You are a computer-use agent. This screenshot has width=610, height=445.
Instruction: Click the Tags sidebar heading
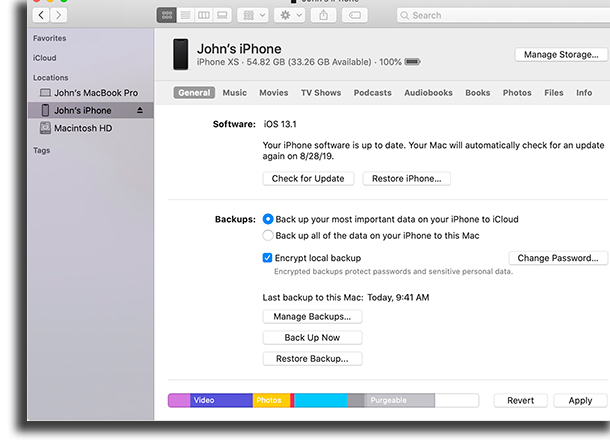click(42, 150)
